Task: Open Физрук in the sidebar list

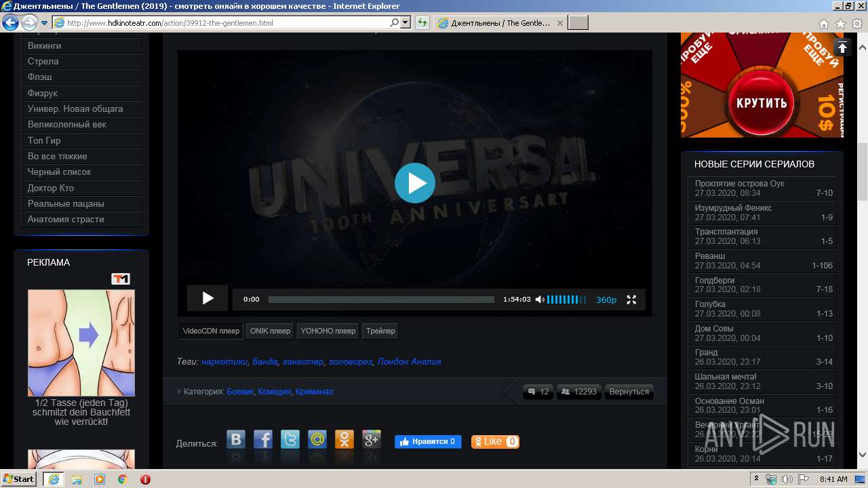Action: tap(81, 93)
